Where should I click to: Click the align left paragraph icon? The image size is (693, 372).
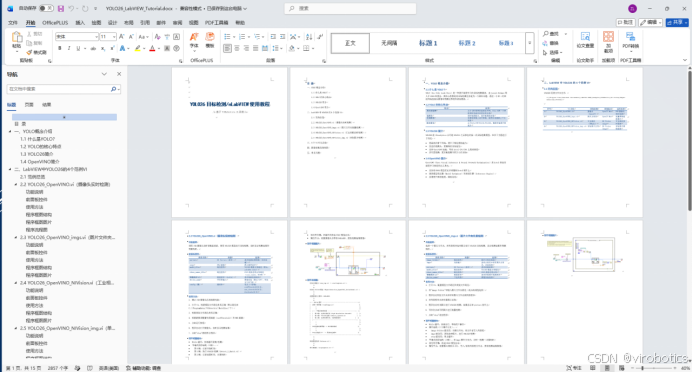coord(227,48)
